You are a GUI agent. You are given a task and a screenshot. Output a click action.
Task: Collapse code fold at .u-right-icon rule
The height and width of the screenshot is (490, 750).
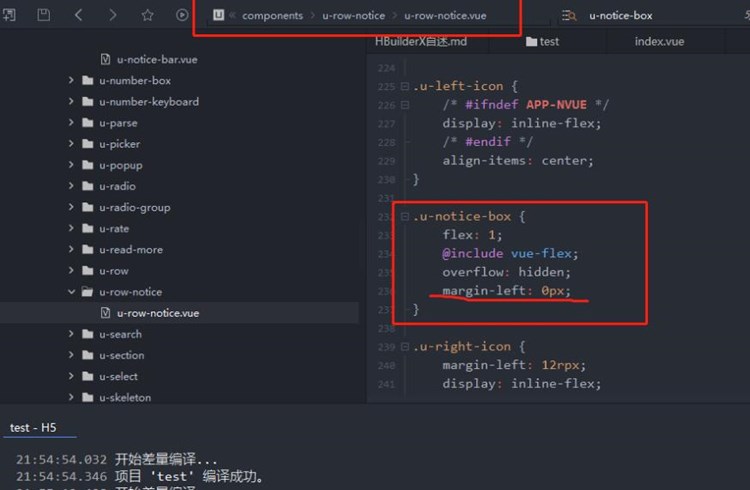[405, 346]
